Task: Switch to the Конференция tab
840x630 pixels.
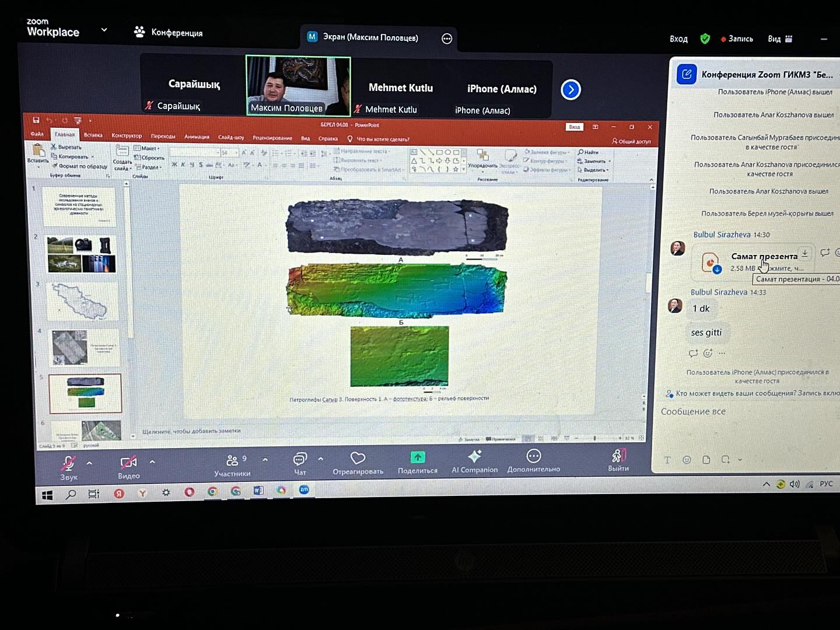Action: [x=169, y=32]
